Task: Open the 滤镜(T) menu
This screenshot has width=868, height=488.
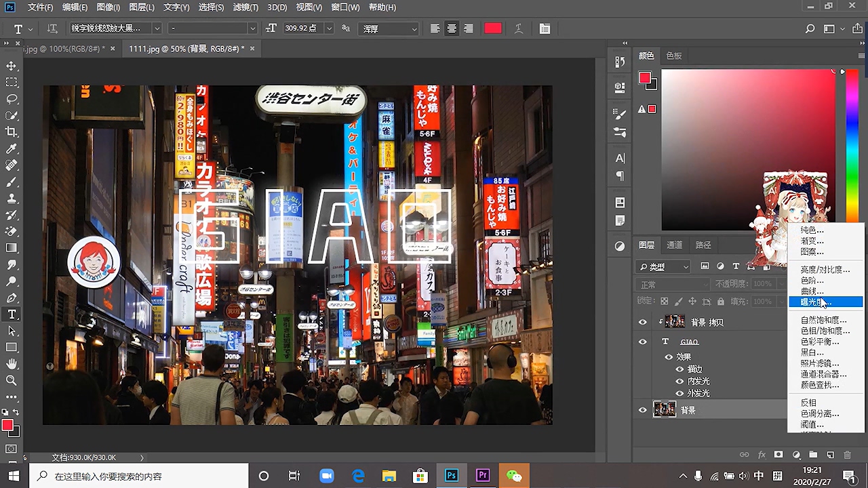Action: click(x=245, y=7)
